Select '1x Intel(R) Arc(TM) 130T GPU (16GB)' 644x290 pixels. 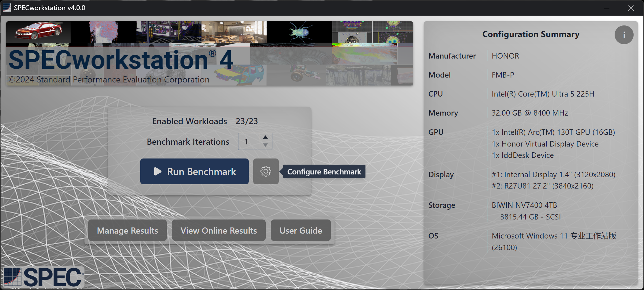click(x=553, y=132)
